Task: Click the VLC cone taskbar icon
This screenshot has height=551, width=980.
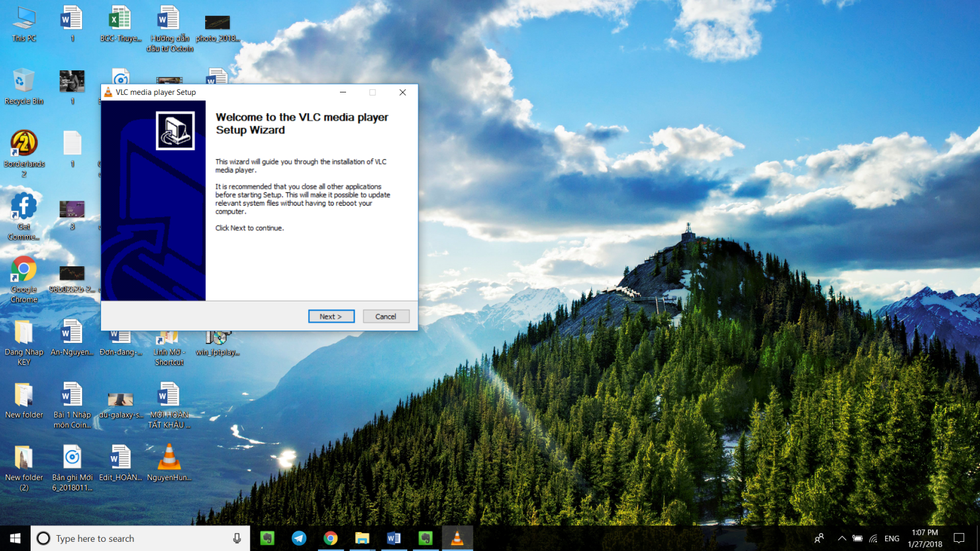Action: (x=457, y=538)
